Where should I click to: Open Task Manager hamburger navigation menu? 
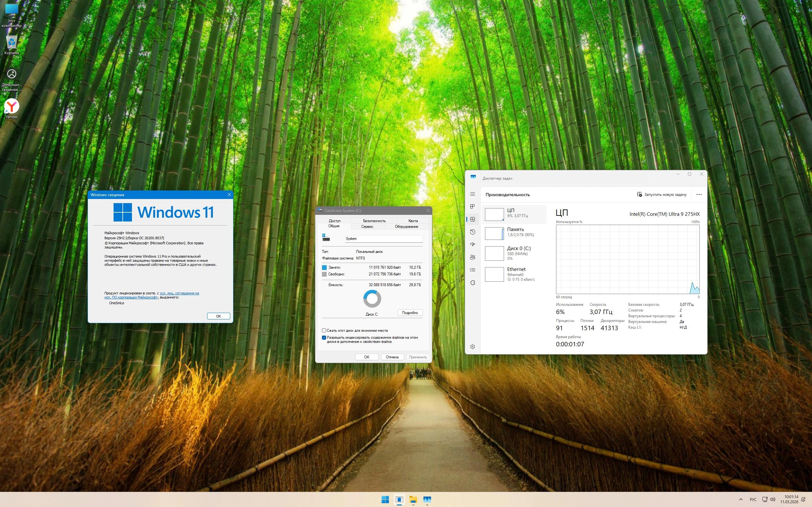point(472,194)
